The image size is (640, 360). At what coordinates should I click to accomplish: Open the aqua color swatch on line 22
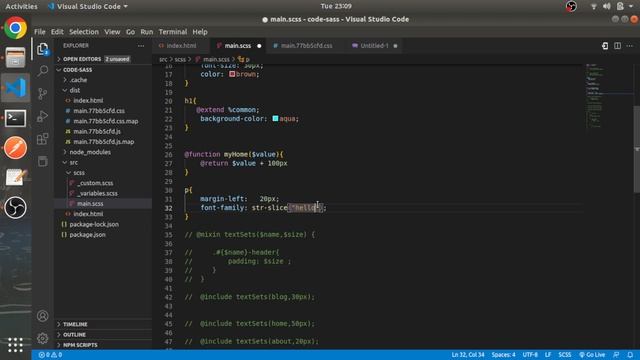[275, 118]
